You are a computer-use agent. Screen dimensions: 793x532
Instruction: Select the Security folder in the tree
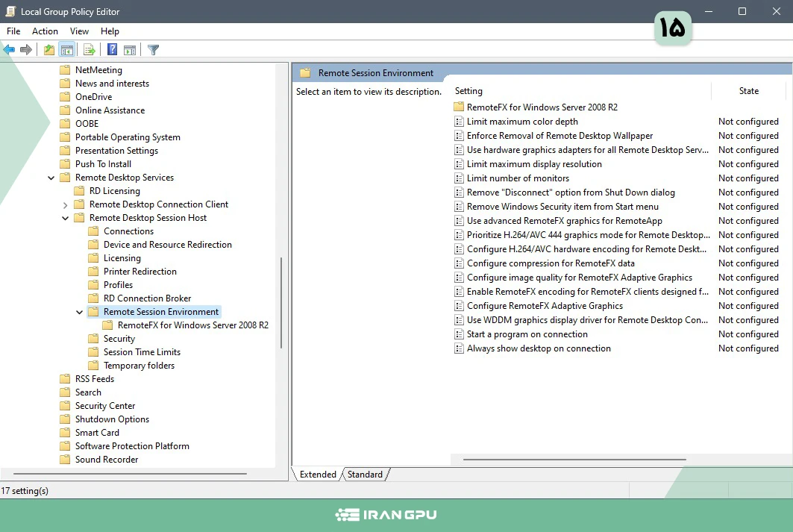point(119,339)
